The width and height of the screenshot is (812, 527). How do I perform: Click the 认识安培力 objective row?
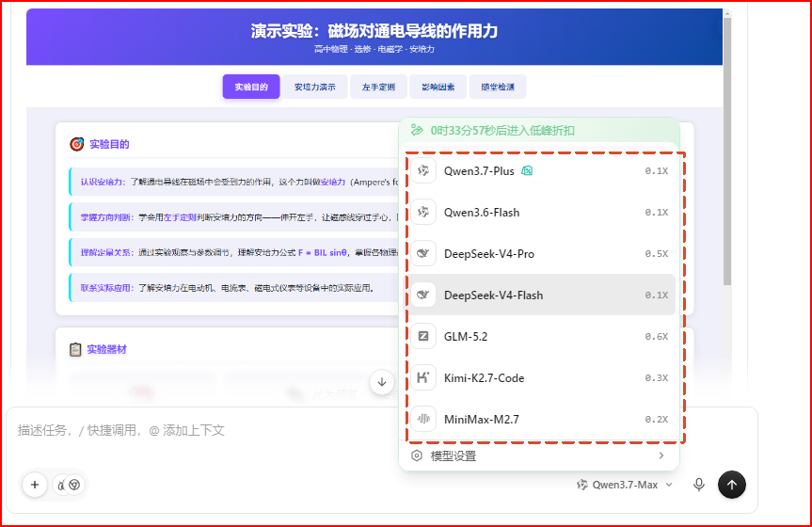(234, 182)
